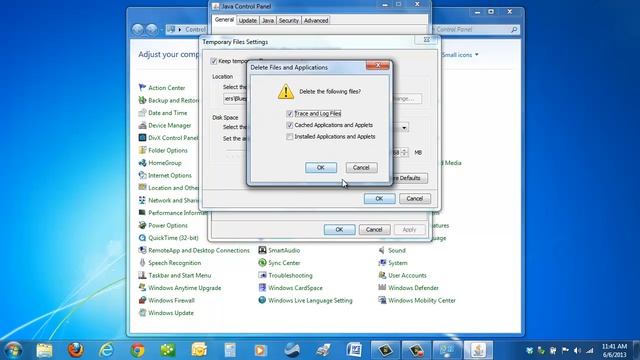Open Backup and Restore icon

(142, 100)
